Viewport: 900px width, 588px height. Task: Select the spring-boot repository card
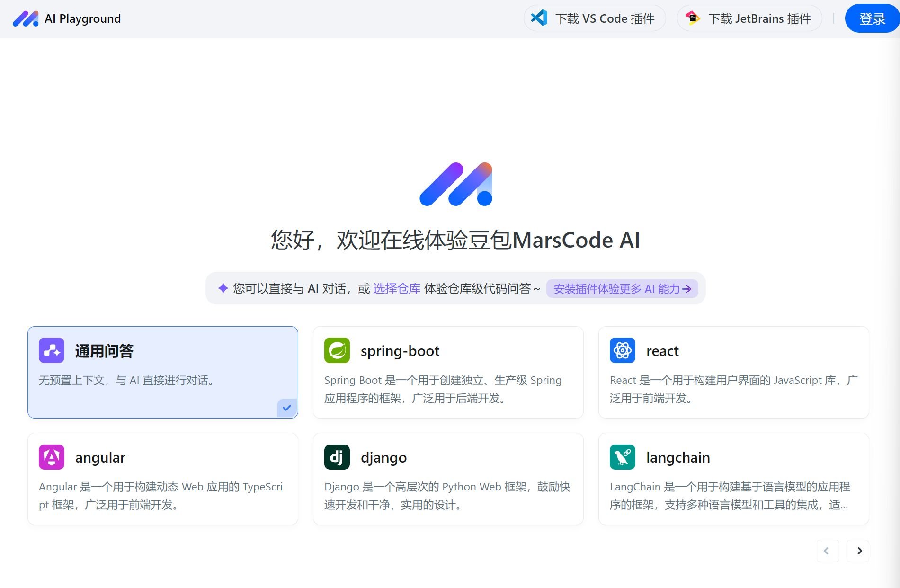pos(448,372)
